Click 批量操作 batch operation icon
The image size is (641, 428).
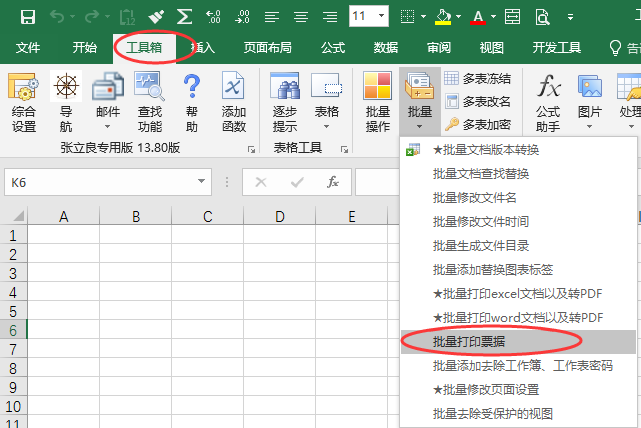point(377,103)
